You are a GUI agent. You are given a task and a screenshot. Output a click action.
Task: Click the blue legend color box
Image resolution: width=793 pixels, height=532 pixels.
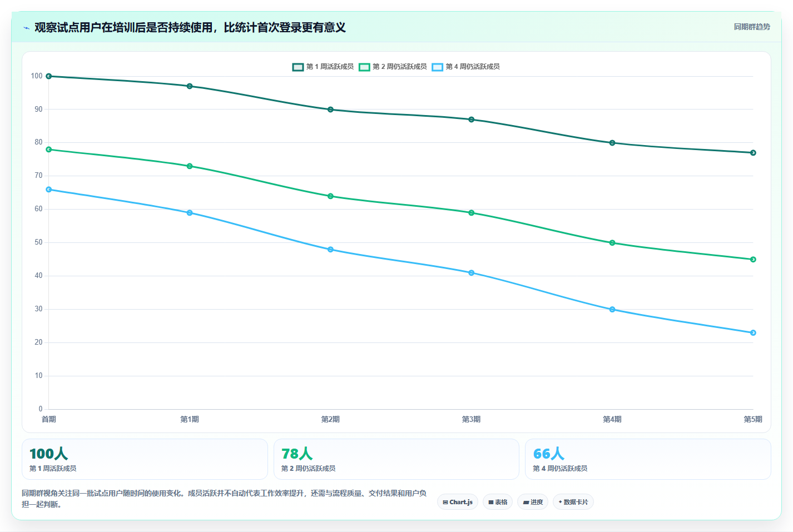(438, 67)
